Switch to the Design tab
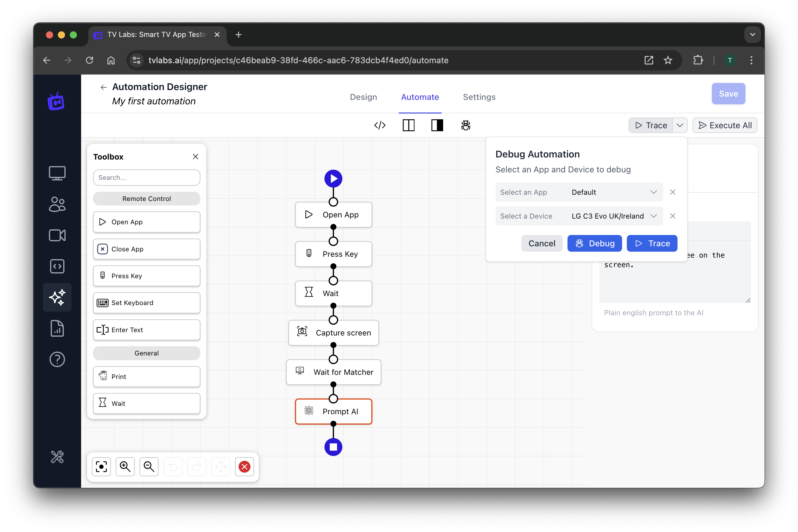Screen dimensions: 798x532 (x=364, y=97)
